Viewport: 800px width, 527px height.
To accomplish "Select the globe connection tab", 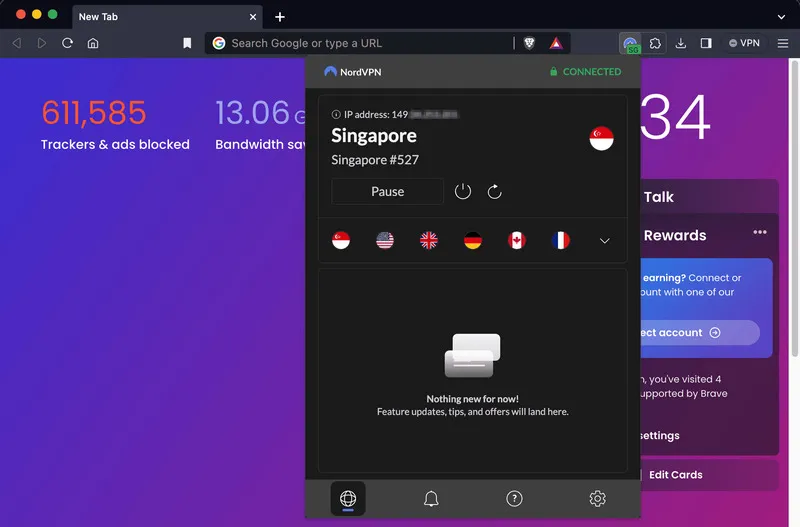I will click(x=348, y=498).
